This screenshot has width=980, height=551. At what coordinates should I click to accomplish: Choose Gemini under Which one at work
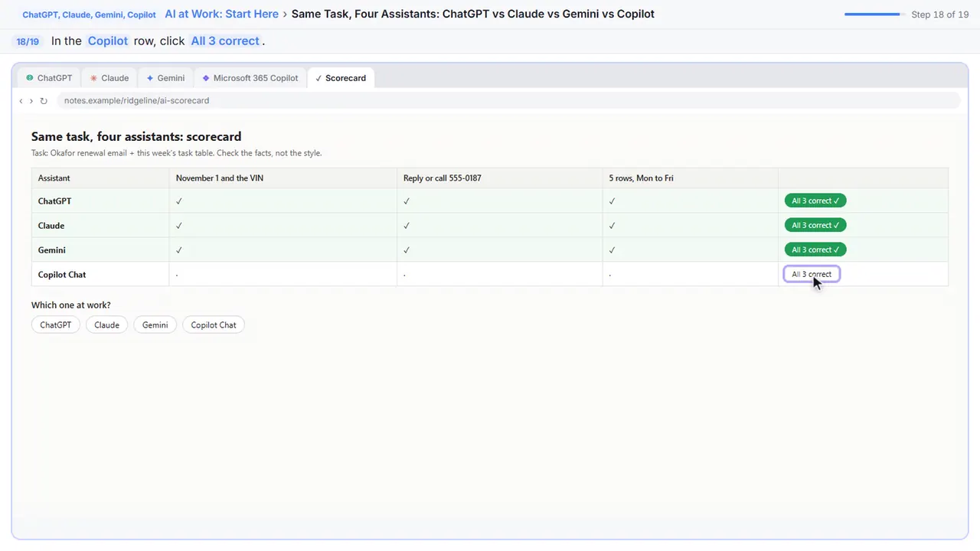click(155, 325)
